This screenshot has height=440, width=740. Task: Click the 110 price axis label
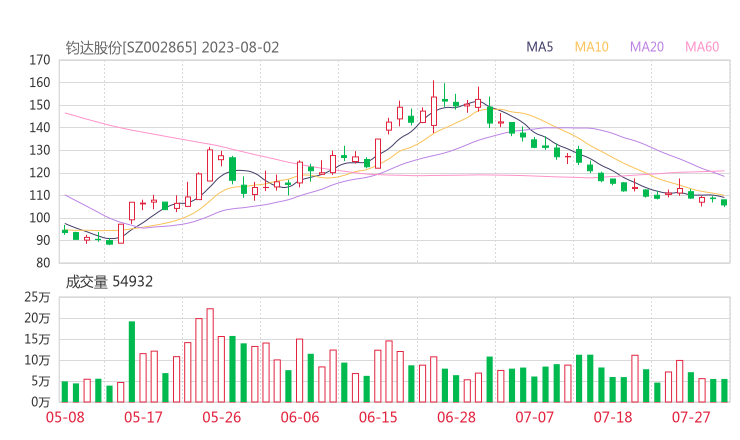point(40,195)
